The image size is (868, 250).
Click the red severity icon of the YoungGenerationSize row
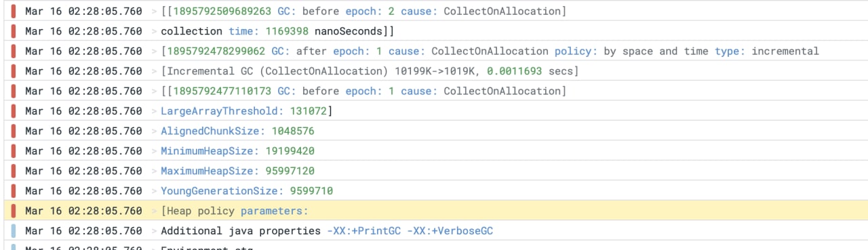click(x=13, y=191)
